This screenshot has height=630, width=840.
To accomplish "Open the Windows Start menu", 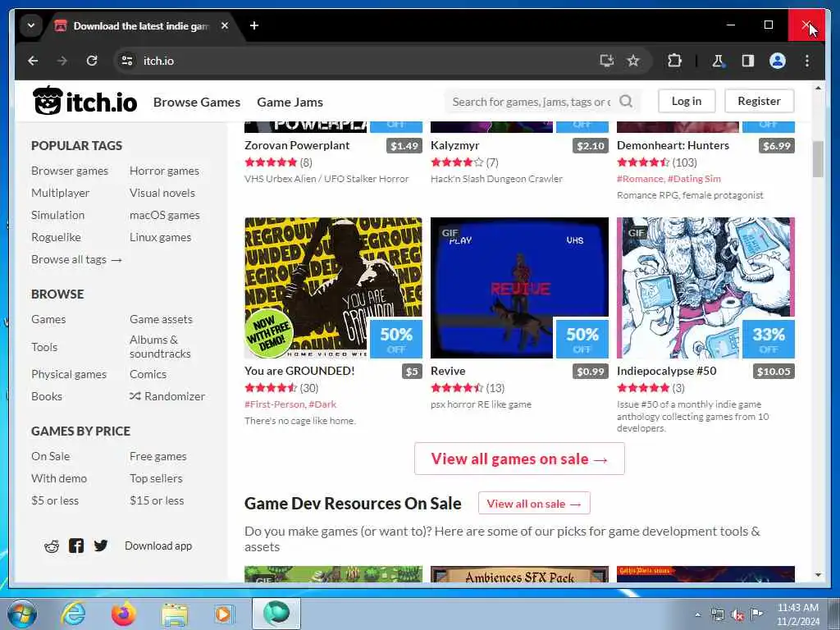I will (x=21, y=614).
